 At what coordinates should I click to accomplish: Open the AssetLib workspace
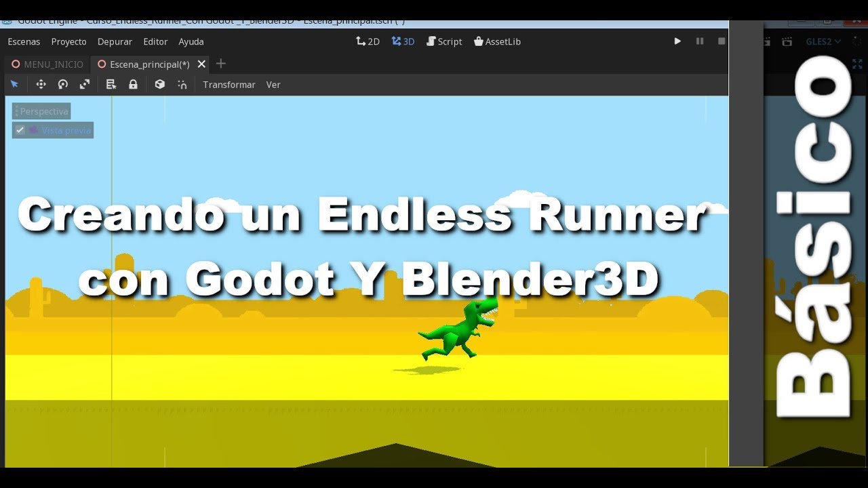click(497, 41)
